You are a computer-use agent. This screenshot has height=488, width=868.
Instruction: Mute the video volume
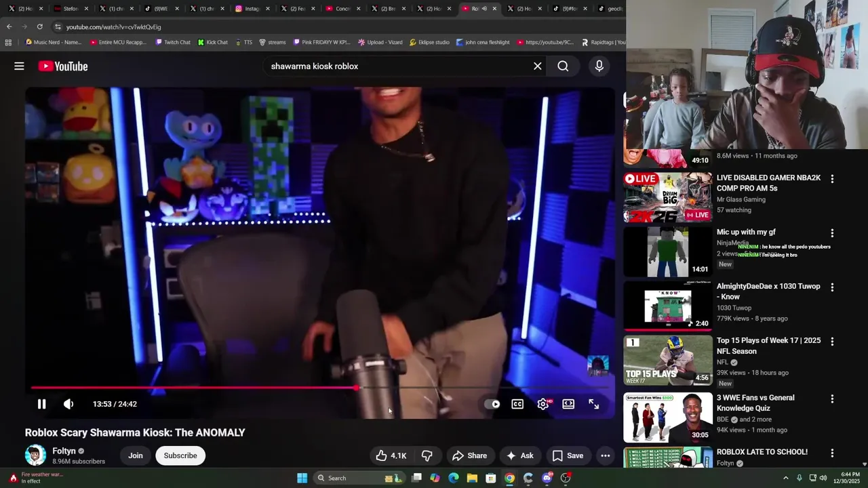[68, 404]
